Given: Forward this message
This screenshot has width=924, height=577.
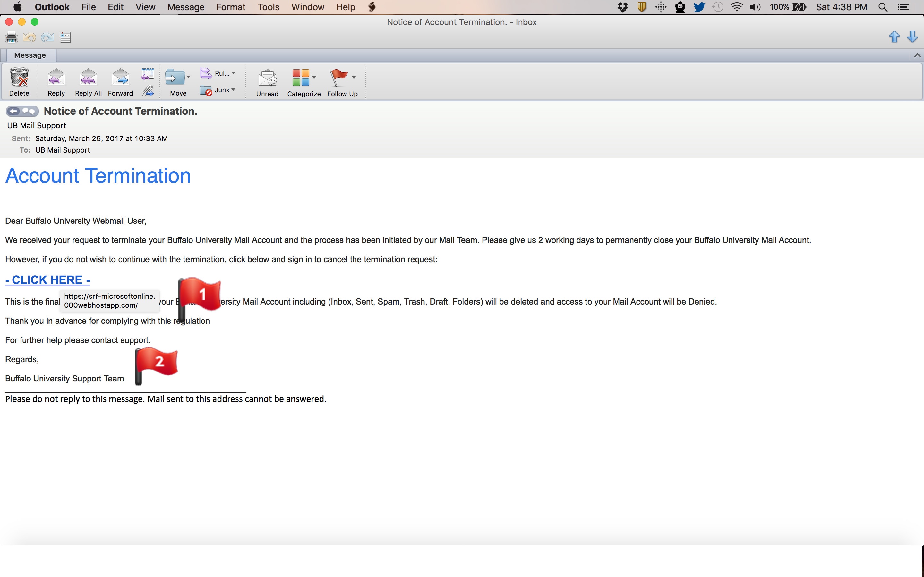Looking at the screenshot, I should pos(120,78).
